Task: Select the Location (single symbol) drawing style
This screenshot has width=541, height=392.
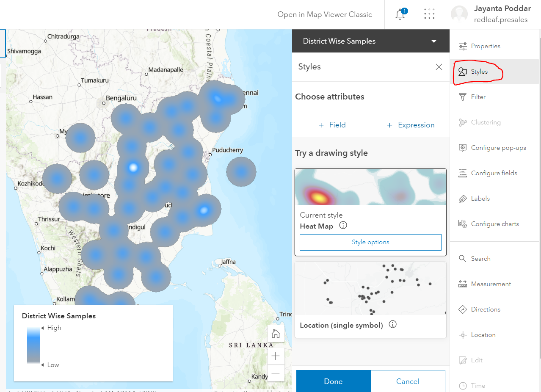Action: pyautogui.click(x=370, y=288)
